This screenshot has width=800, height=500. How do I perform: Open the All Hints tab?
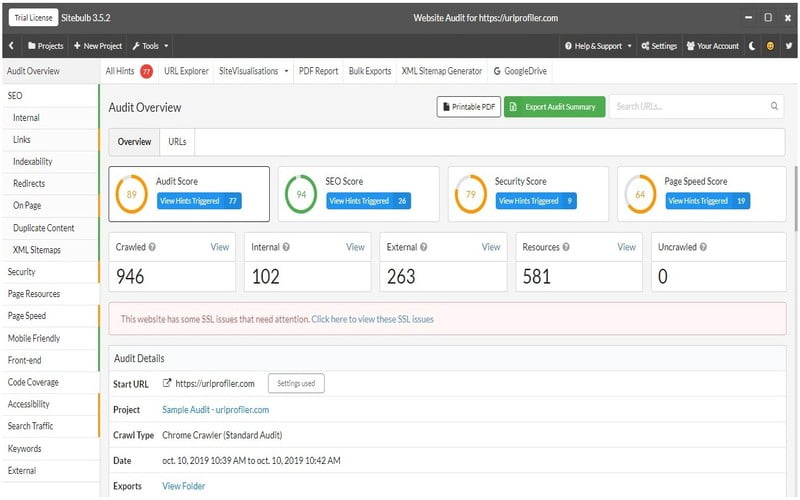point(120,71)
